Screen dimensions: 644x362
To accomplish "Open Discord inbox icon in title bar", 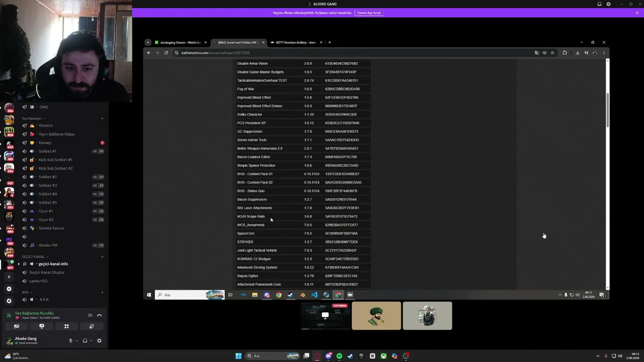I will pyautogui.click(x=599, y=4).
